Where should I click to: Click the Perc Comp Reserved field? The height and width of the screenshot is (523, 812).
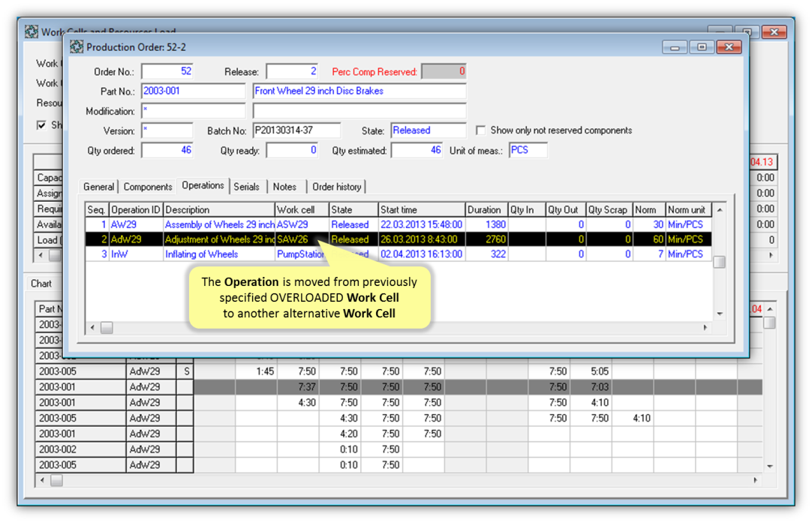444,71
